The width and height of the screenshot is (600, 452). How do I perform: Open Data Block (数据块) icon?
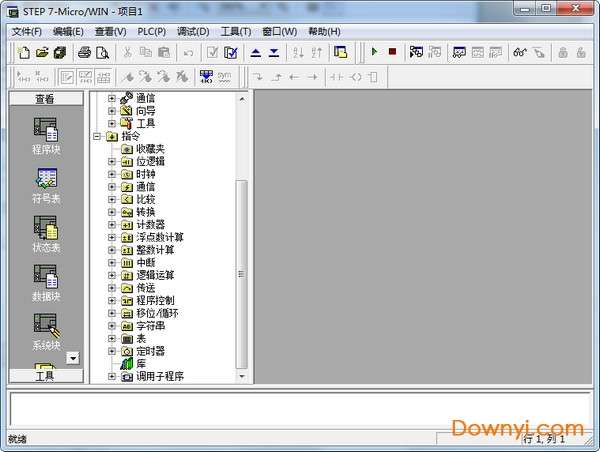(46, 283)
